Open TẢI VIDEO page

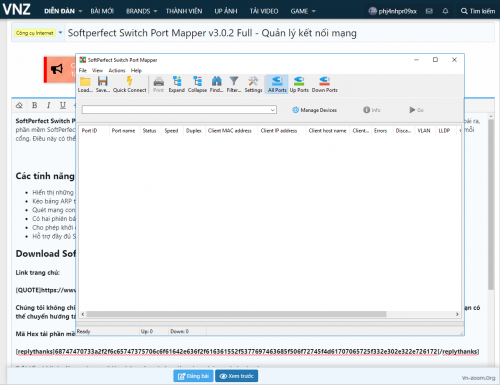pos(264,11)
